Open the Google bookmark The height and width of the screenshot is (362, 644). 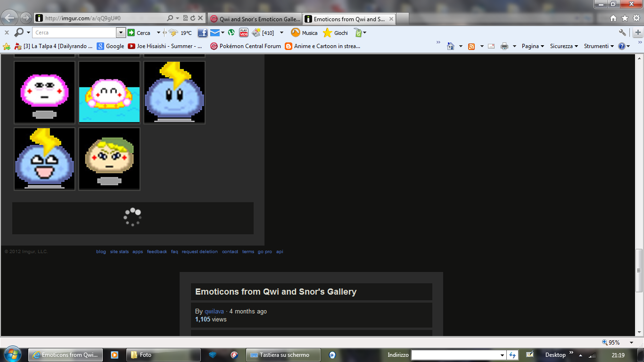tap(110, 46)
